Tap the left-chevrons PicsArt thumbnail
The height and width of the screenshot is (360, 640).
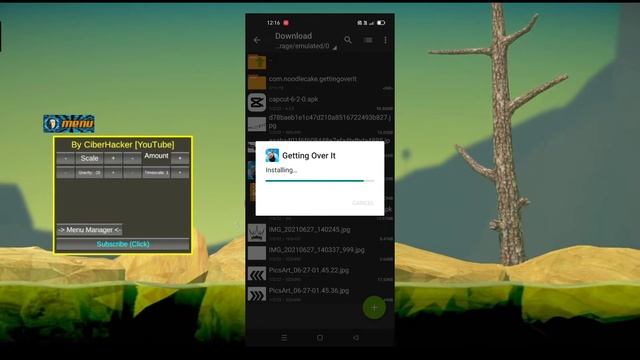pyautogui.click(x=257, y=274)
